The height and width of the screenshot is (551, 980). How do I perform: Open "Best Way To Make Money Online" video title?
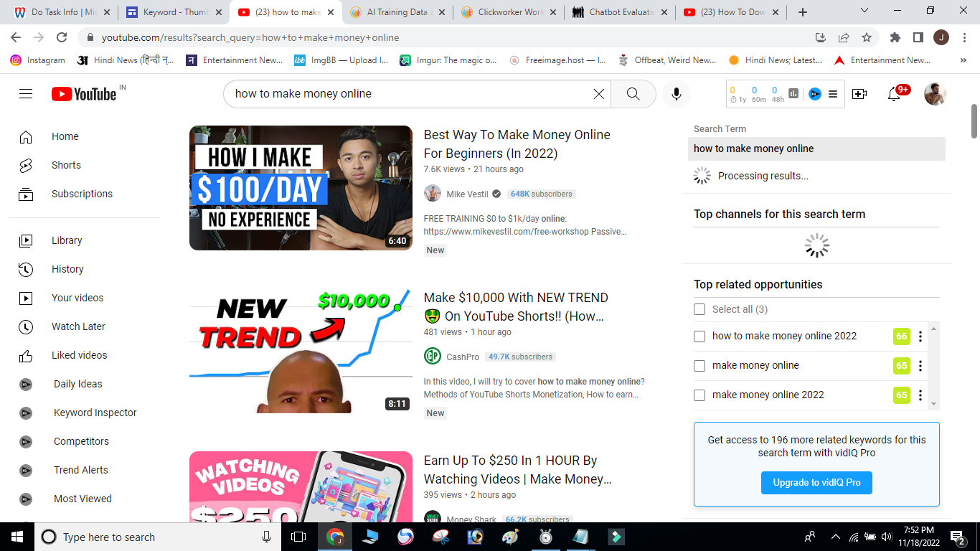(517, 143)
